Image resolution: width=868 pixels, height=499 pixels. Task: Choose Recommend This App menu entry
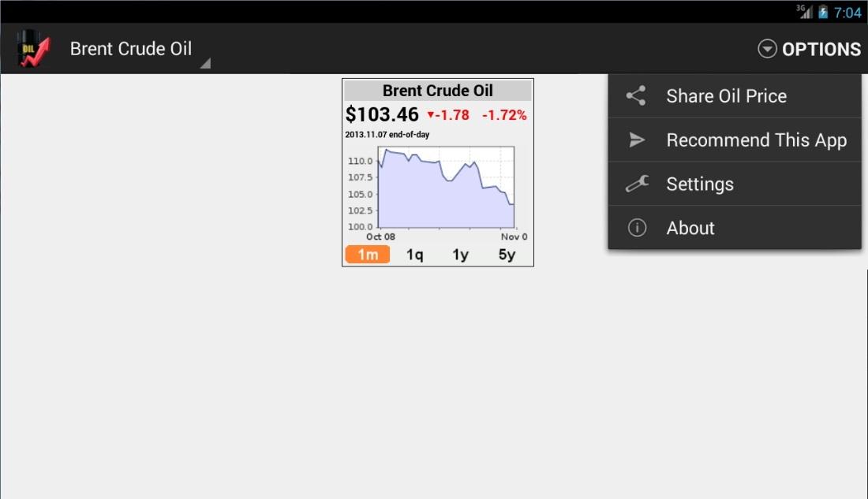pyautogui.click(x=735, y=140)
